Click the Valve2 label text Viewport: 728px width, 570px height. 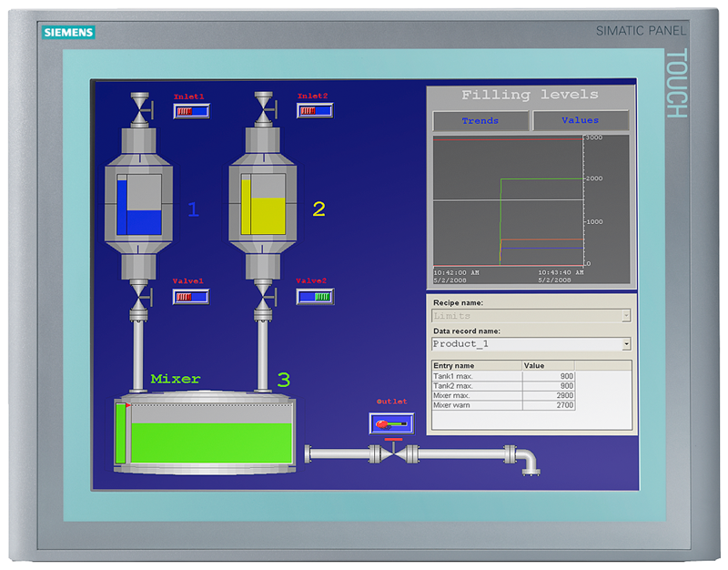click(311, 280)
